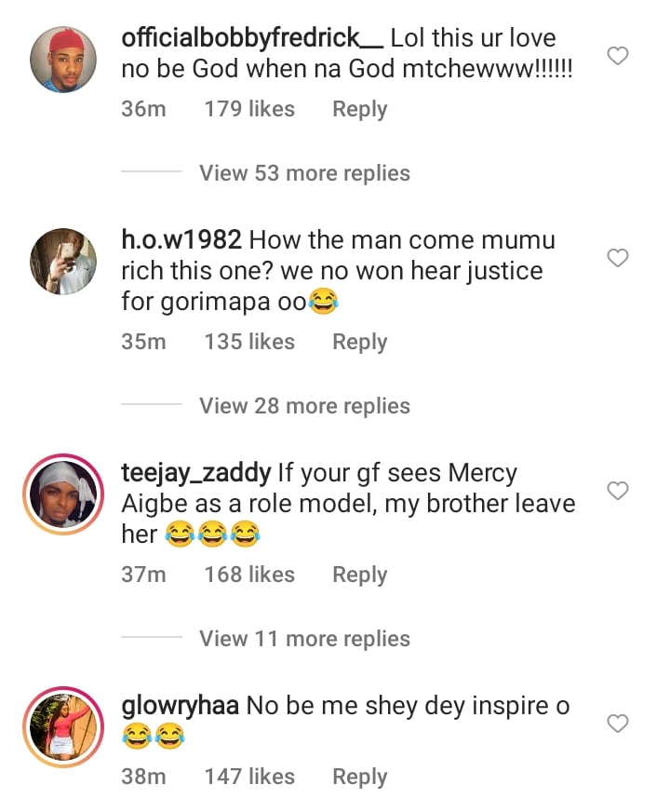Reply to teejay_zaddy's comment
The image size is (670, 812).
pyautogui.click(x=359, y=575)
